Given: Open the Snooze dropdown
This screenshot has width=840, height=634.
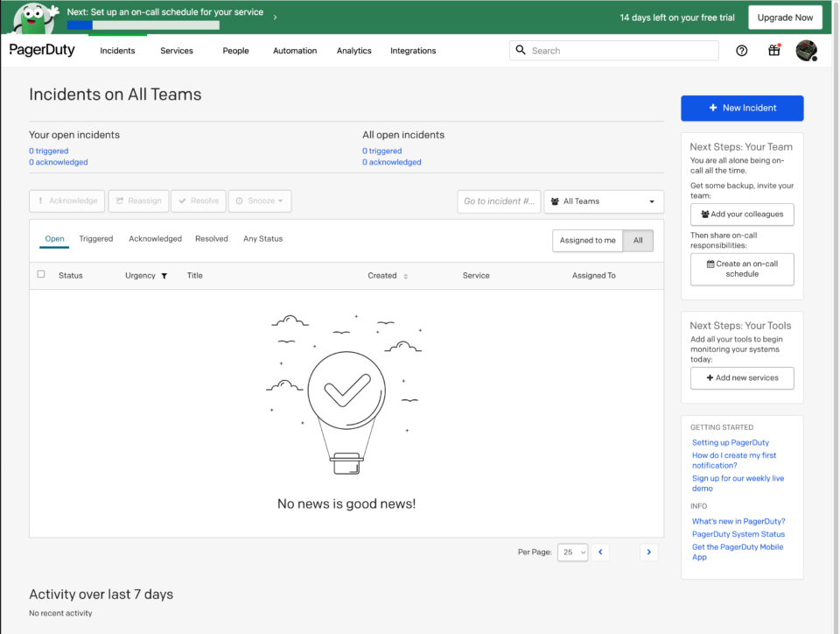Looking at the screenshot, I should [260, 201].
